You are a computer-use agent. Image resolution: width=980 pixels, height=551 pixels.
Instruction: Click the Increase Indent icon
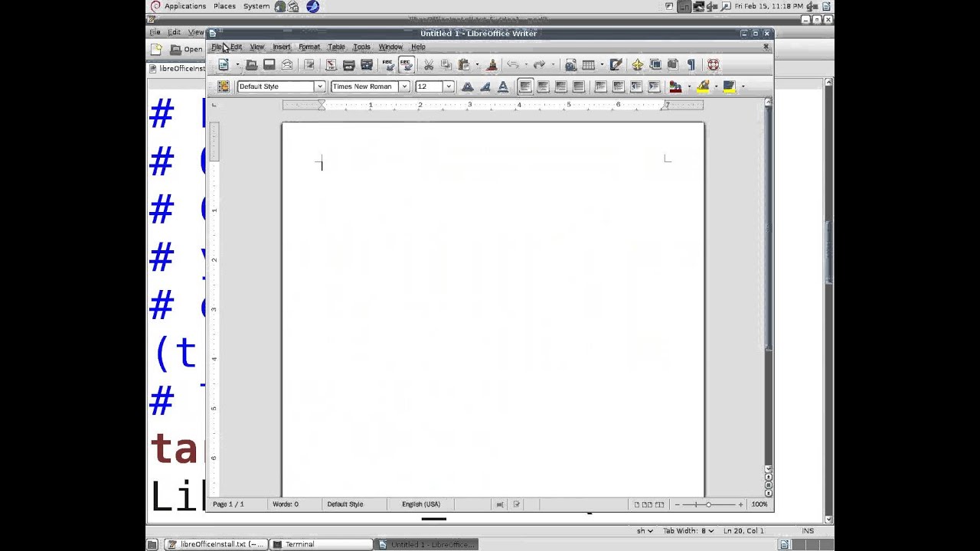point(654,86)
